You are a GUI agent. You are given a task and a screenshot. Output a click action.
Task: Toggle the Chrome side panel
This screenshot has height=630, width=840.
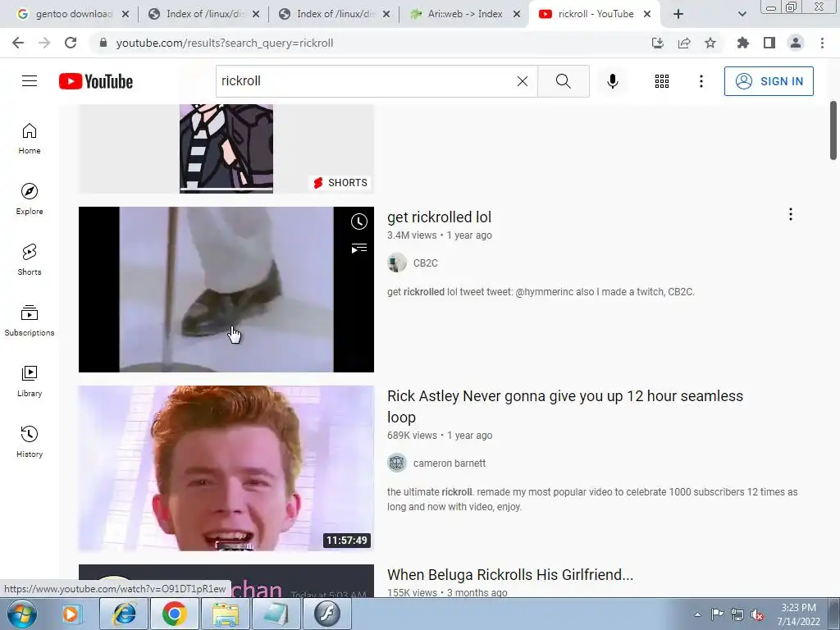pos(769,43)
